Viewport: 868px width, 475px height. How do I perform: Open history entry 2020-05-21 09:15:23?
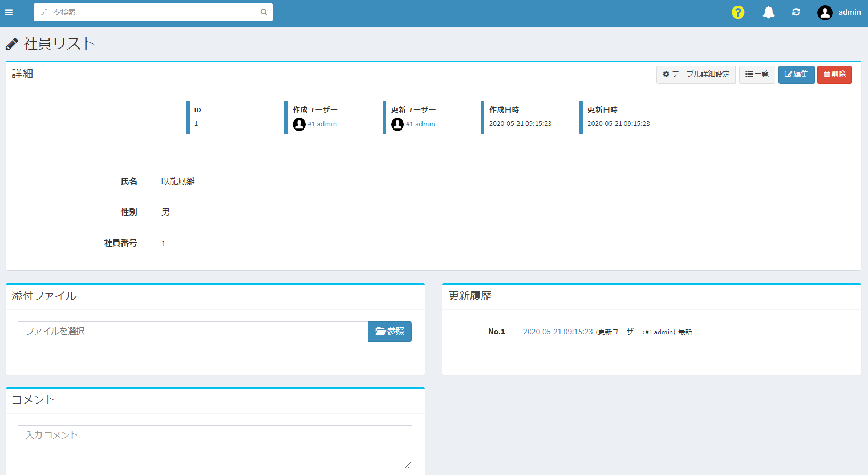[558, 332]
